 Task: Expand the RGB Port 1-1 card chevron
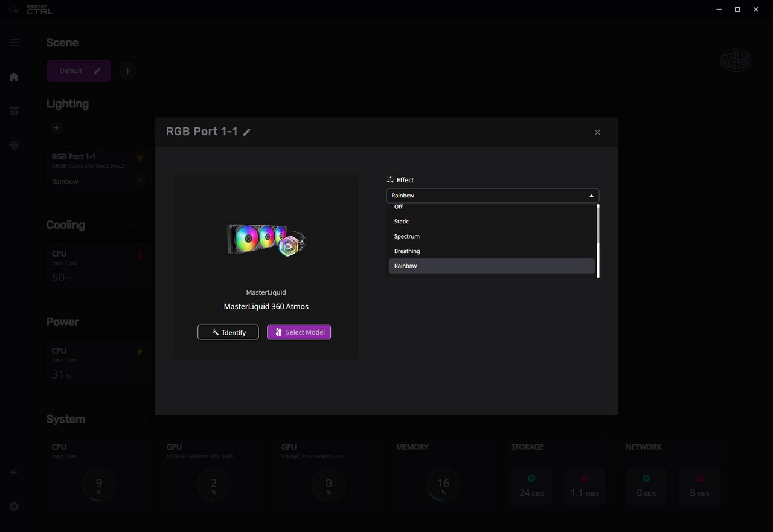[140, 180]
